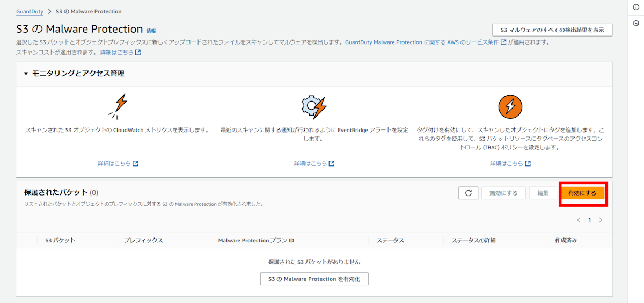The height and width of the screenshot is (303, 644).
Task: Refresh the protected buckets list
Action: click(468, 193)
